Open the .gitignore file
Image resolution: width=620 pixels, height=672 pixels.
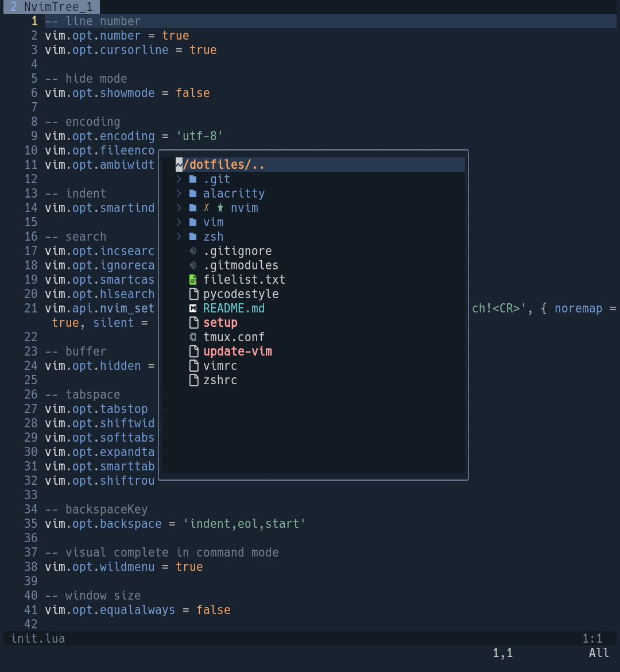click(x=237, y=251)
